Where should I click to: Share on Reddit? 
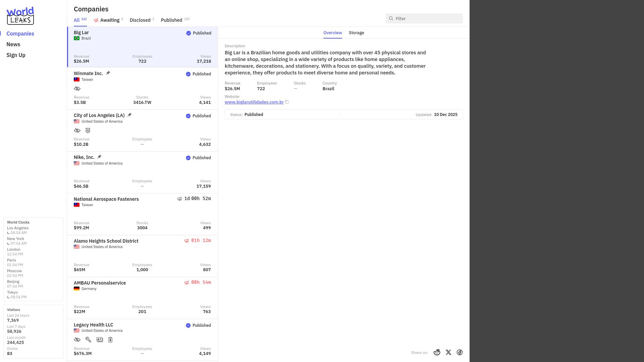point(437,352)
